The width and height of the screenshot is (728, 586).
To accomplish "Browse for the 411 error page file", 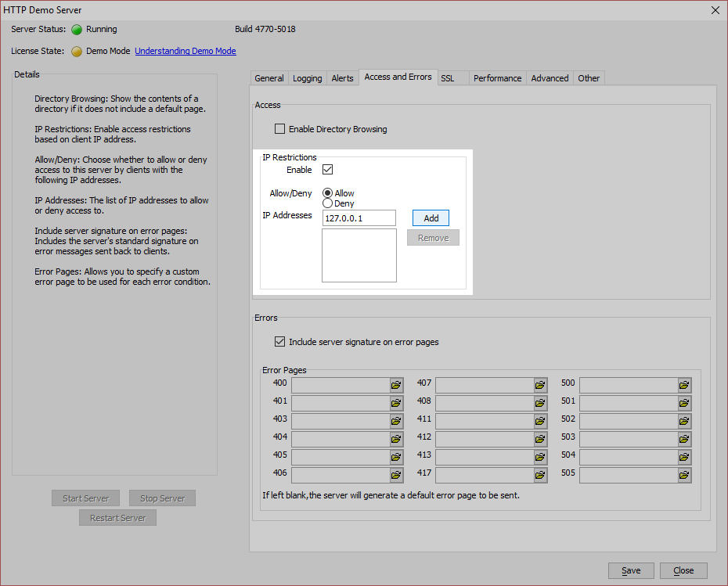I will 540,421.
